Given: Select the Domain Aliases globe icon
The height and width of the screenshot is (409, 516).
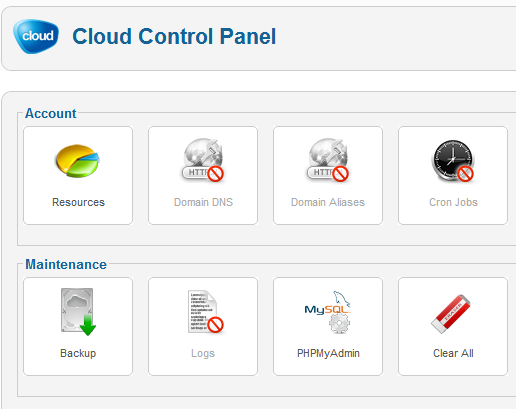Looking at the screenshot, I should click(328, 160).
